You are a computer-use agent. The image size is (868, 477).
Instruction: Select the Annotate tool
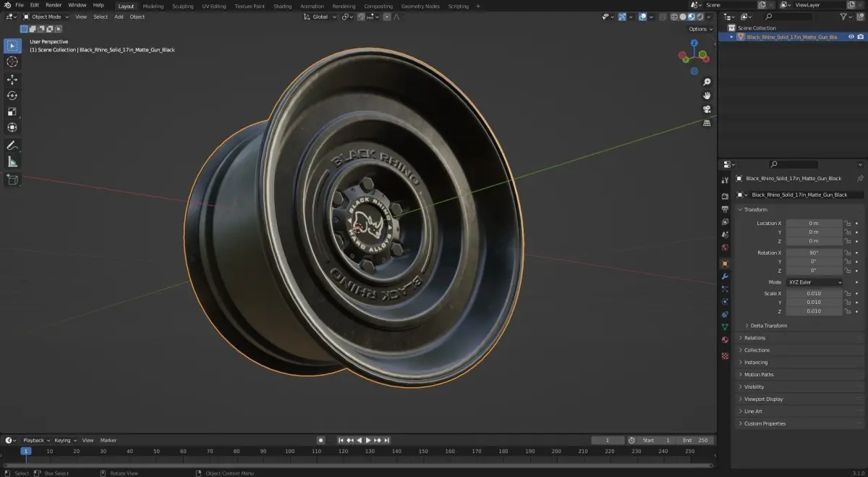pyautogui.click(x=12, y=146)
